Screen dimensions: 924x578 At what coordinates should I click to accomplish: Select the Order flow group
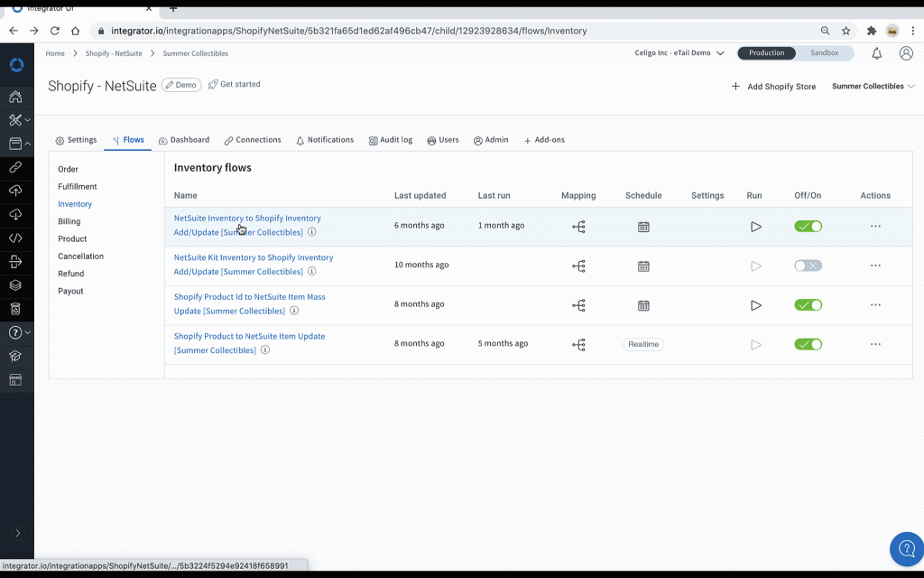pyautogui.click(x=68, y=169)
